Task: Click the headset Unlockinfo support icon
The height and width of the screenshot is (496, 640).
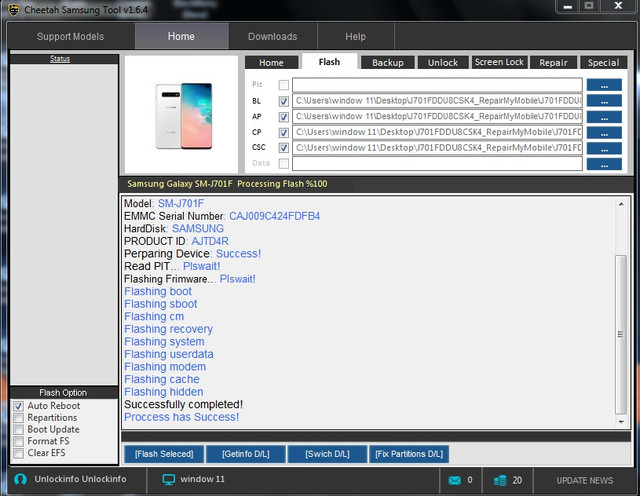Action: (20, 479)
